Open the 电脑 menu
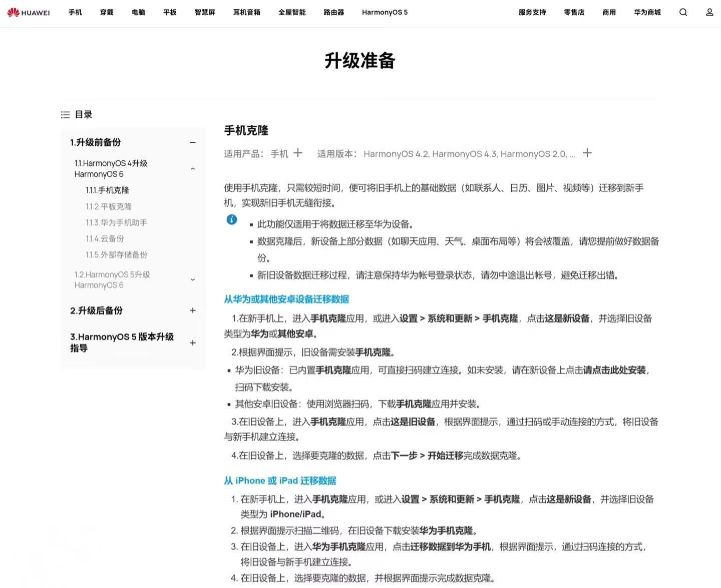Viewport: 721px width, 588px height. click(138, 13)
